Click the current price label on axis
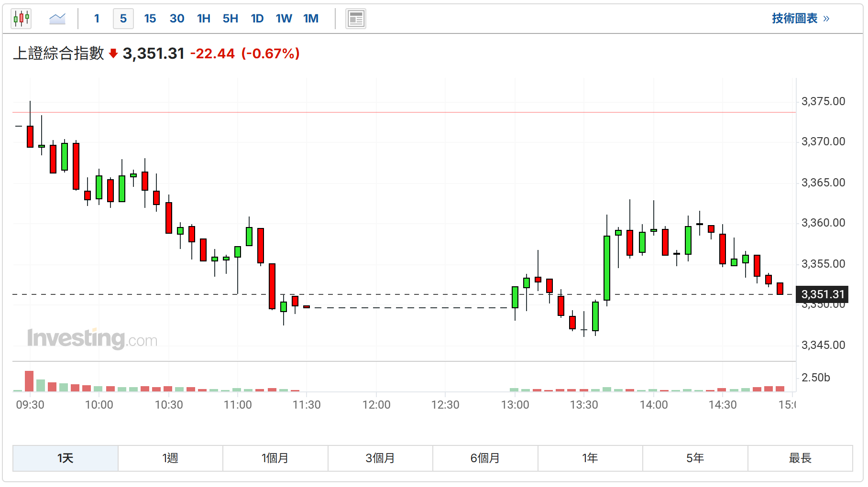 823,294
